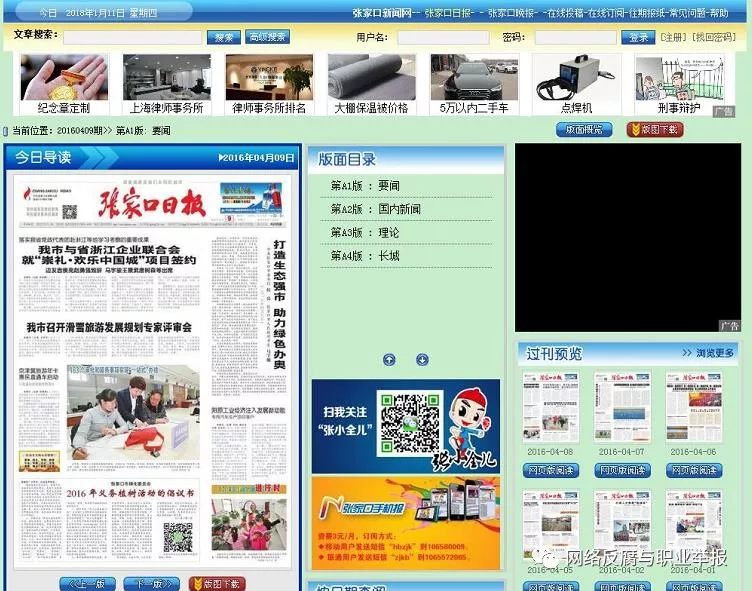752x591 pixels.
Task: Click the 张家口手机报 orange banner
Action: pos(406,523)
